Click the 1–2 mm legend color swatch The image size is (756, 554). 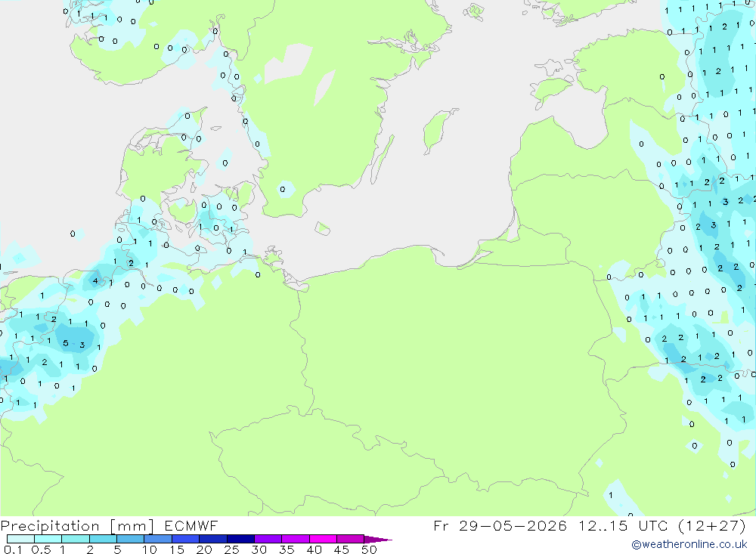coord(76,539)
